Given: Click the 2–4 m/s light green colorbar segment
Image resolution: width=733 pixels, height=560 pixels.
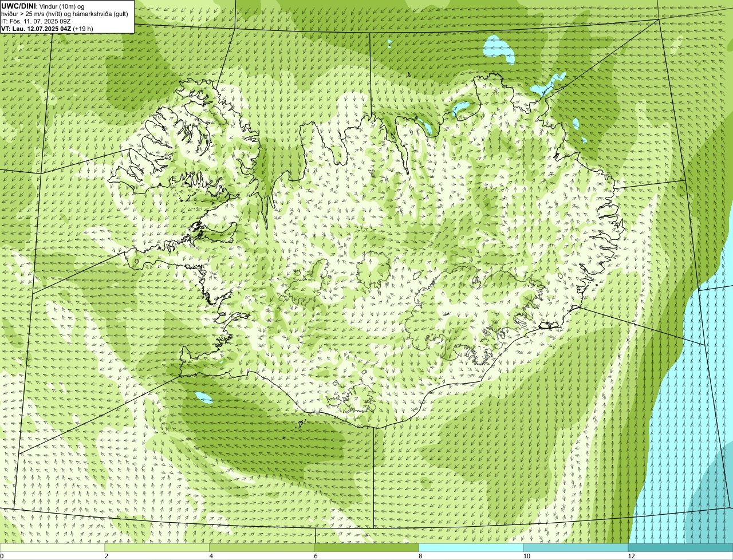Looking at the screenshot, I should [157, 548].
